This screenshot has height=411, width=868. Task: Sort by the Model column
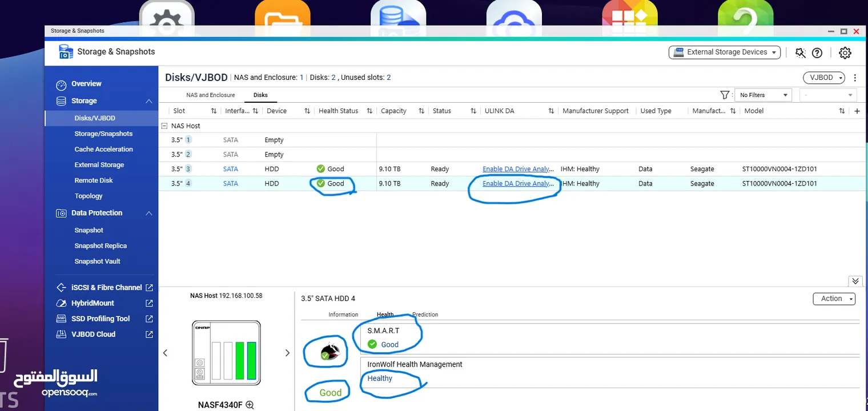[842, 111]
